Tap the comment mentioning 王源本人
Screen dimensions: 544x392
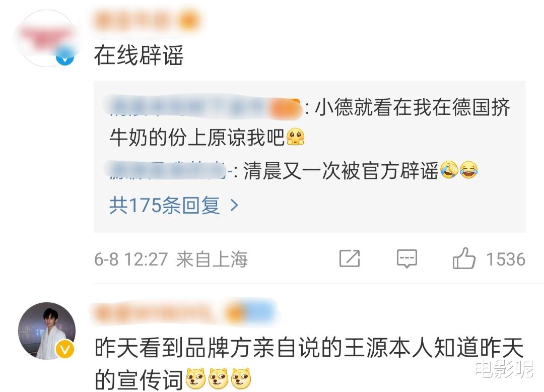[309, 363]
